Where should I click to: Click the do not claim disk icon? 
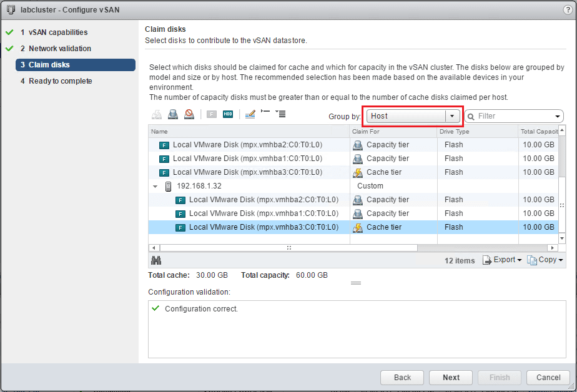tap(189, 115)
